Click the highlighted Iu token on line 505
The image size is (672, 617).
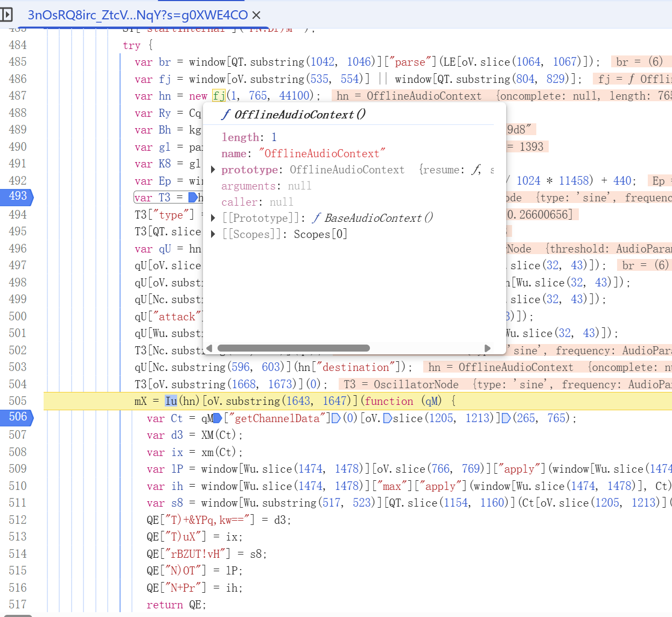point(171,401)
